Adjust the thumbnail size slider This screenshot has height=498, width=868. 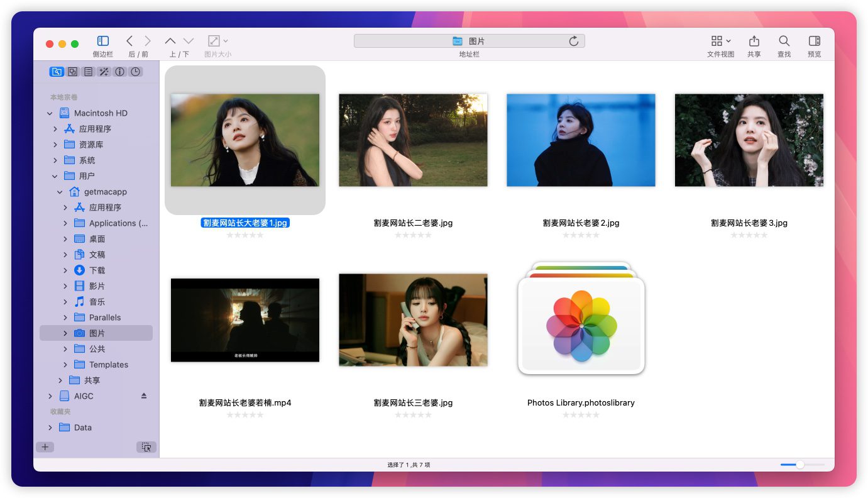pyautogui.click(x=799, y=465)
